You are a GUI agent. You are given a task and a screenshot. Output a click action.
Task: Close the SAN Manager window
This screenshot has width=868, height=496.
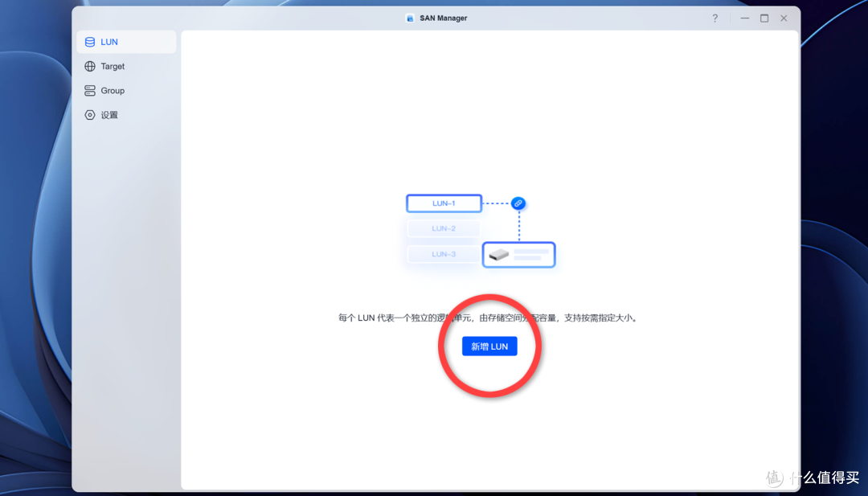[784, 18]
